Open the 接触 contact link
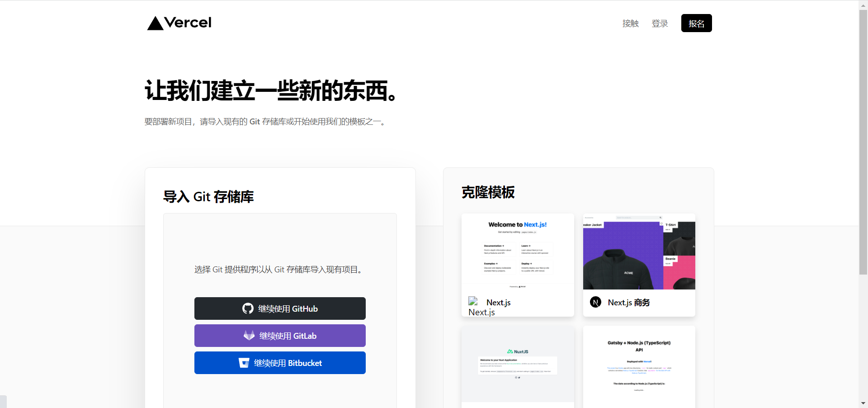The image size is (868, 408). point(630,24)
